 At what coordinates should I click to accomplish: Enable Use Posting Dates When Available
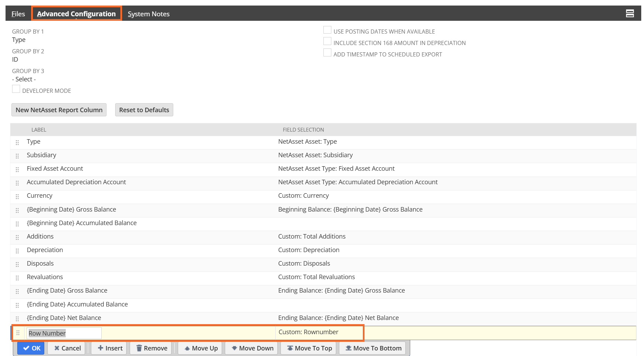(x=327, y=30)
